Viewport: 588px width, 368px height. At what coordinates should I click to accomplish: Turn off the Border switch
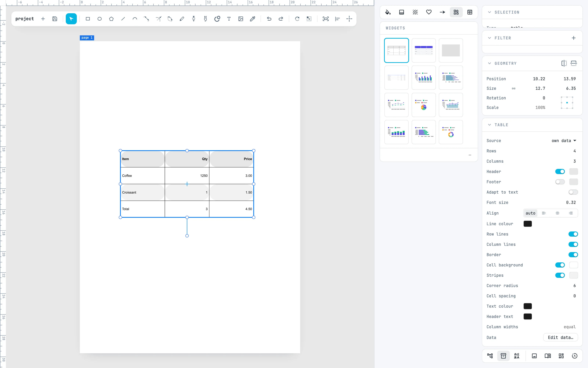click(x=573, y=255)
